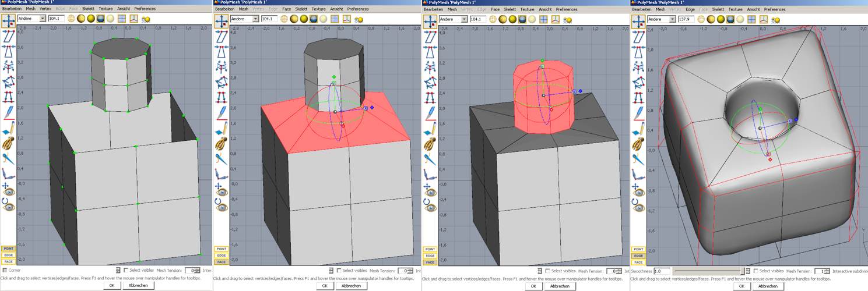Open the Edge menu in the smoothed mesh window
The image size is (868, 291).
click(x=690, y=9)
